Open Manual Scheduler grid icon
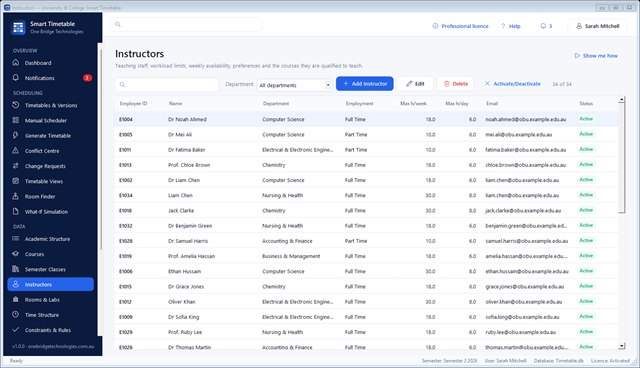640x368 pixels. click(16, 120)
